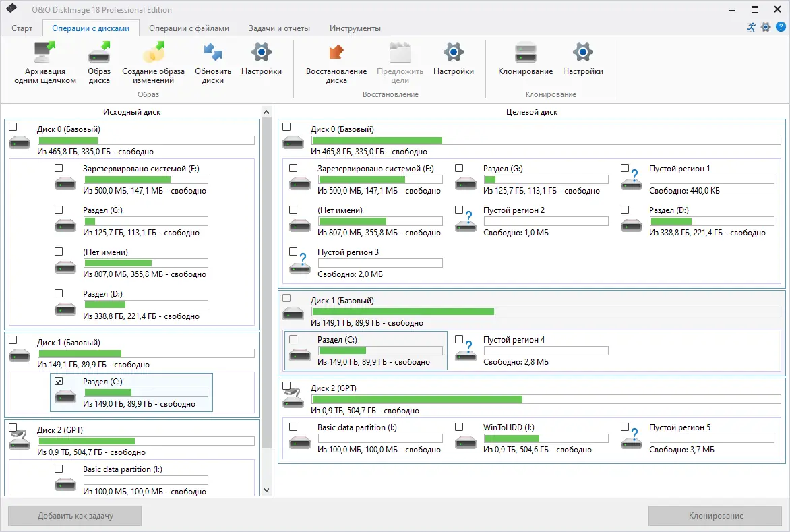The image size is (790, 532).
Task: Click the One-click archiving icon
Action: coord(45,53)
